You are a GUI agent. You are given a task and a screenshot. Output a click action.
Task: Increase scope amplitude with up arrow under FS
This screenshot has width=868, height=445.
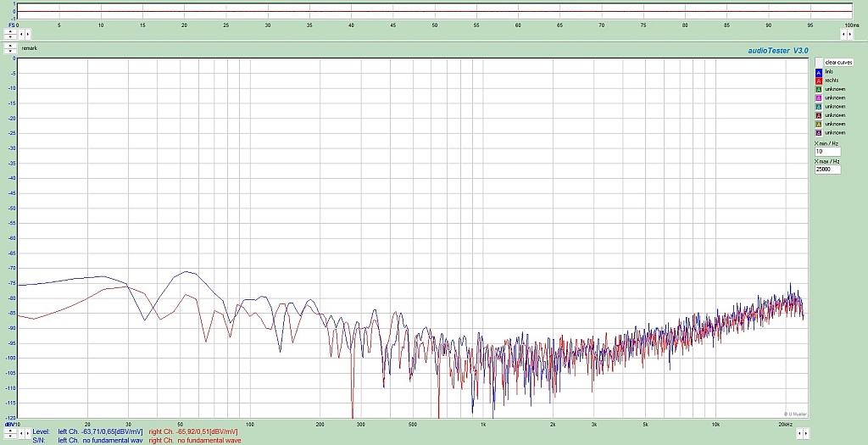10,31
